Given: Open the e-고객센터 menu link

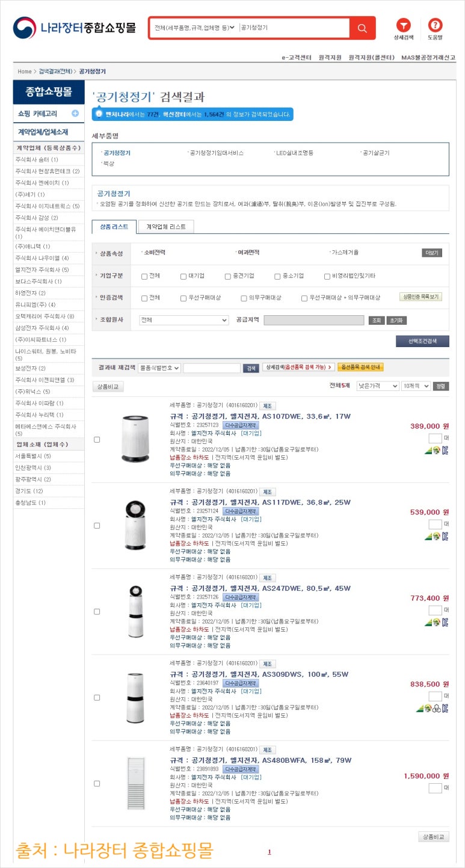Looking at the screenshot, I should point(297,58).
